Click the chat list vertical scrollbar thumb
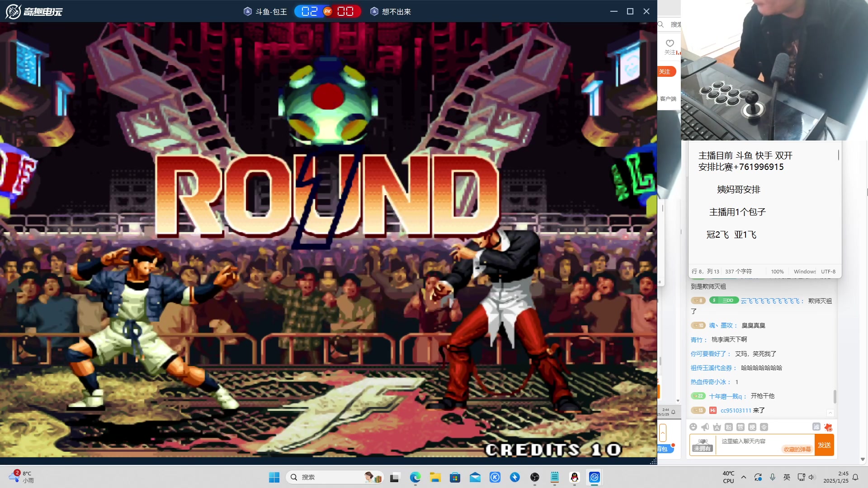Viewport: 868px width, 488px height. coord(835,397)
